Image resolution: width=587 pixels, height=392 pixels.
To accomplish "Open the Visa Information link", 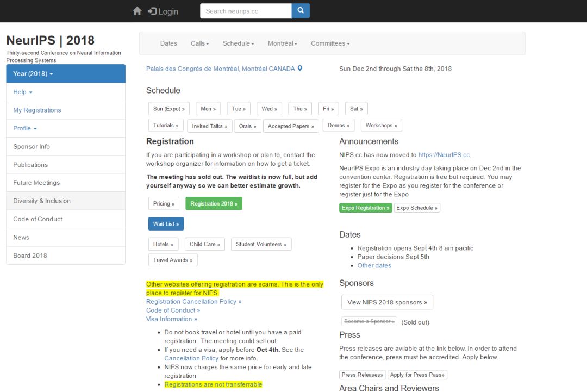I will pyautogui.click(x=171, y=319).
